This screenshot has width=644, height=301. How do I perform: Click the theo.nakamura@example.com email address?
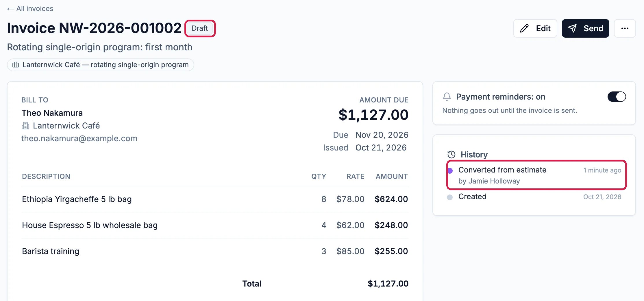pos(79,138)
